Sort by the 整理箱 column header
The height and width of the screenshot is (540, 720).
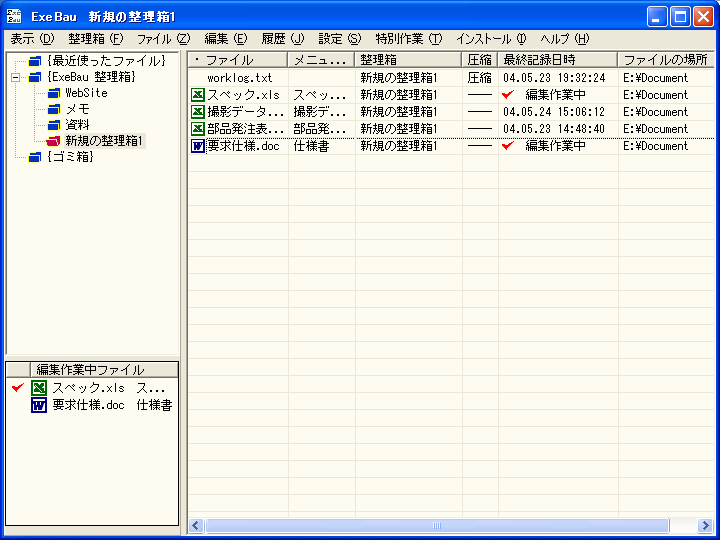[408, 60]
